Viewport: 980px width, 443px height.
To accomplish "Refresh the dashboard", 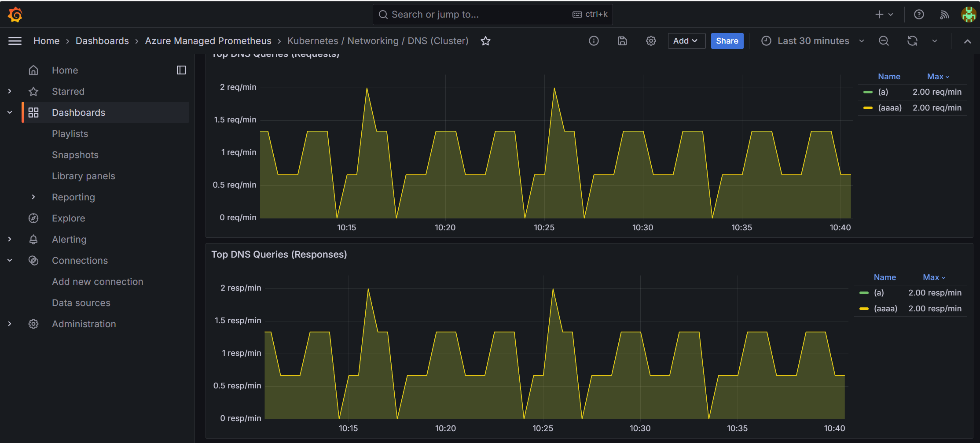I will tap(912, 41).
